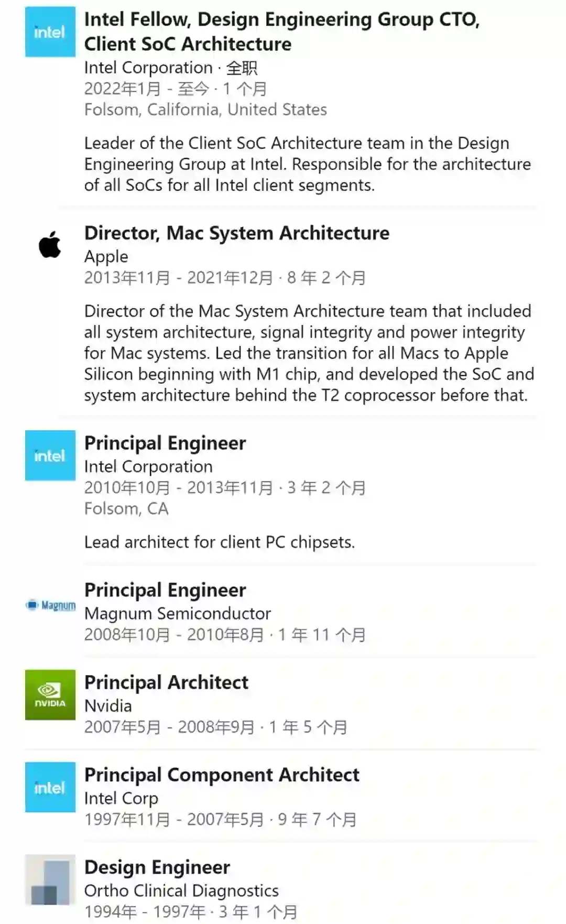Click the Principal Architect job title

(166, 682)
